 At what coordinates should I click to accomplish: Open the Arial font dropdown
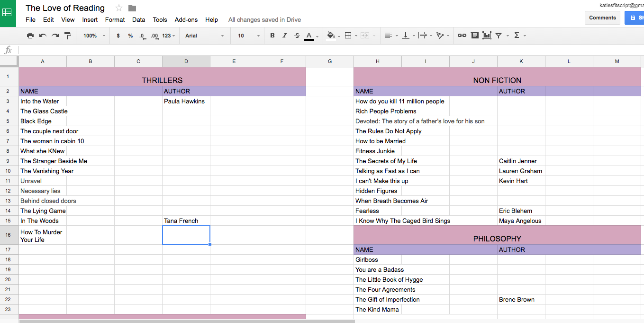click(x=204, y=36)
